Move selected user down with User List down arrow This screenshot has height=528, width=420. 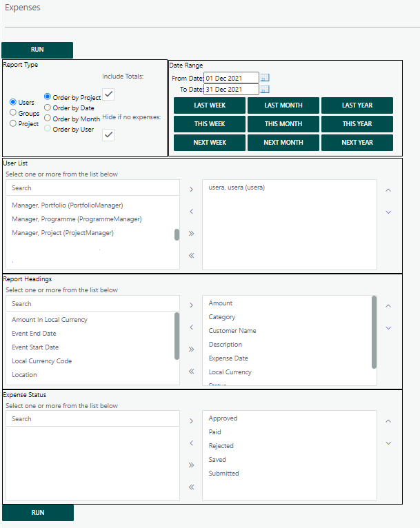(x=388, y=212)
